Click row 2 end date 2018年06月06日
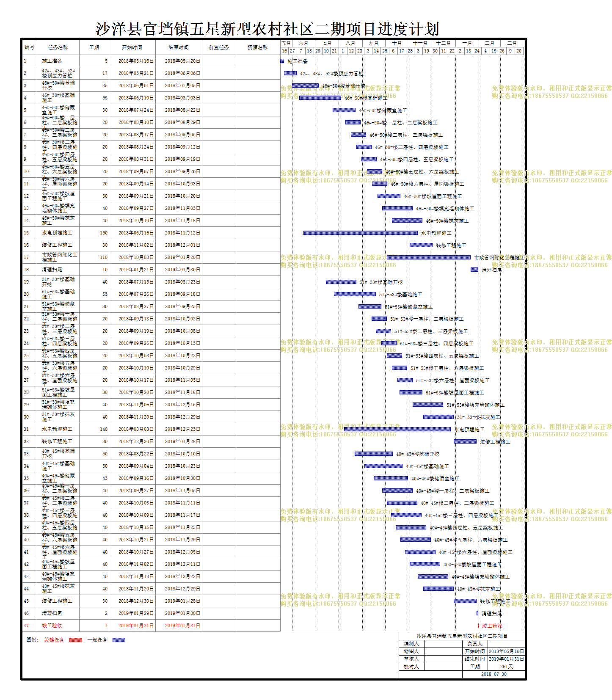Image resolution: width=612 pixels, height=700 pixels. pos(183,73)
